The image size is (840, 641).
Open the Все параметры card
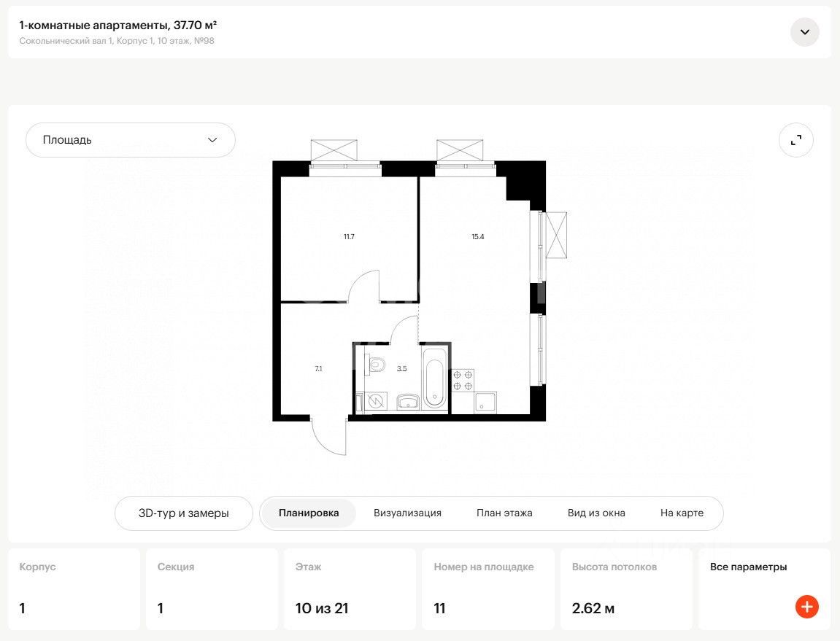pos(764,589)
